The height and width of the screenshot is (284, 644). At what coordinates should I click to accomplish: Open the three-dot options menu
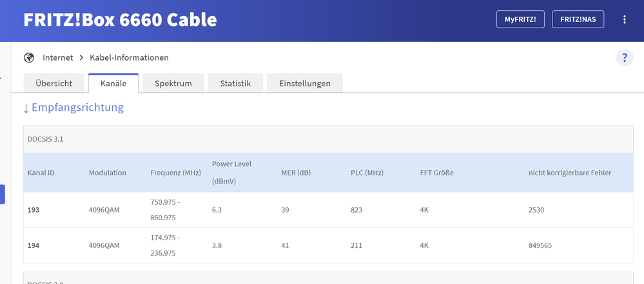tap(624, 19)
